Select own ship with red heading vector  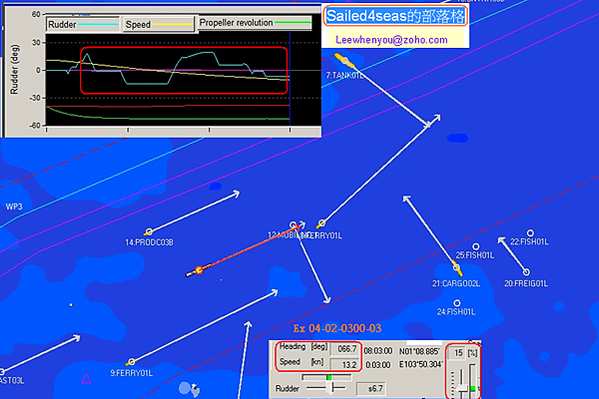coord(198,271)
